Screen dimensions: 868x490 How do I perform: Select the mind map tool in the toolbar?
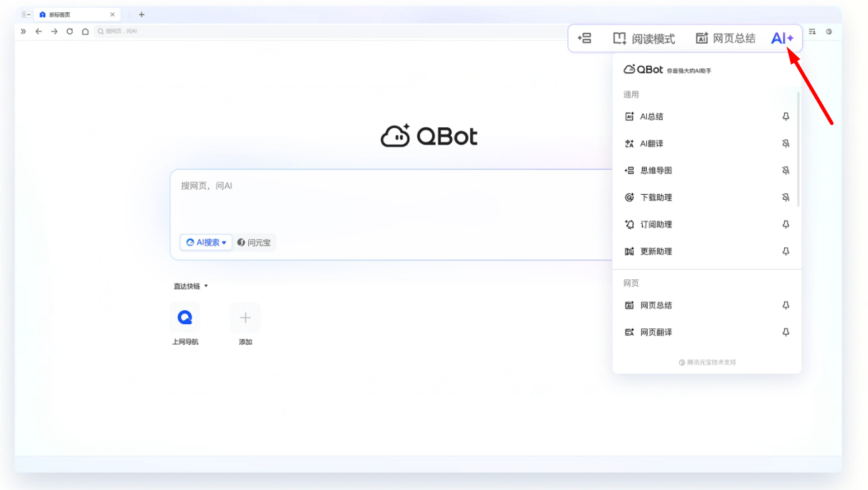(587, 38)
